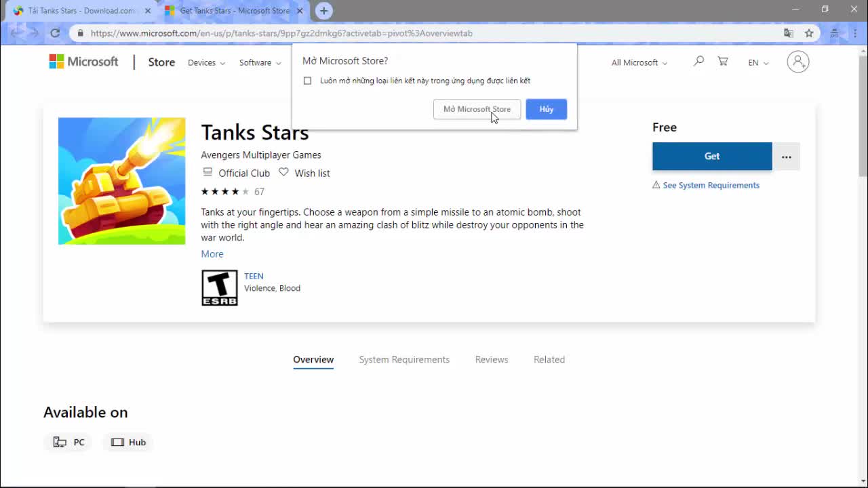Click the Wish list heart icon
Viewport: 868px width, 488px height.
pyautogui.click(x=283, y=172)
